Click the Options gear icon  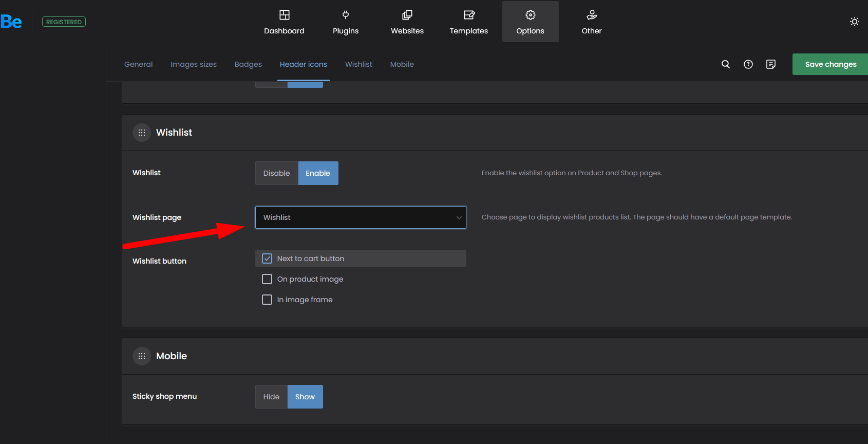(531, 15)
